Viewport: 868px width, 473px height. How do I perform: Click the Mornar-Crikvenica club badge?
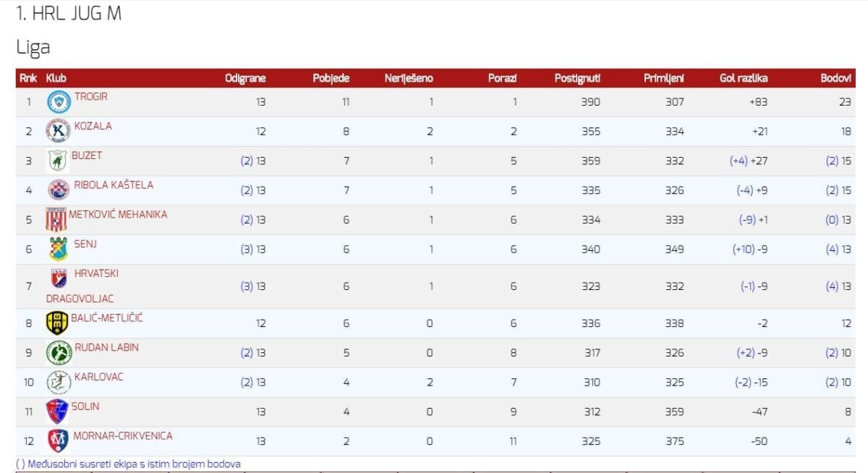click(58, 440)
